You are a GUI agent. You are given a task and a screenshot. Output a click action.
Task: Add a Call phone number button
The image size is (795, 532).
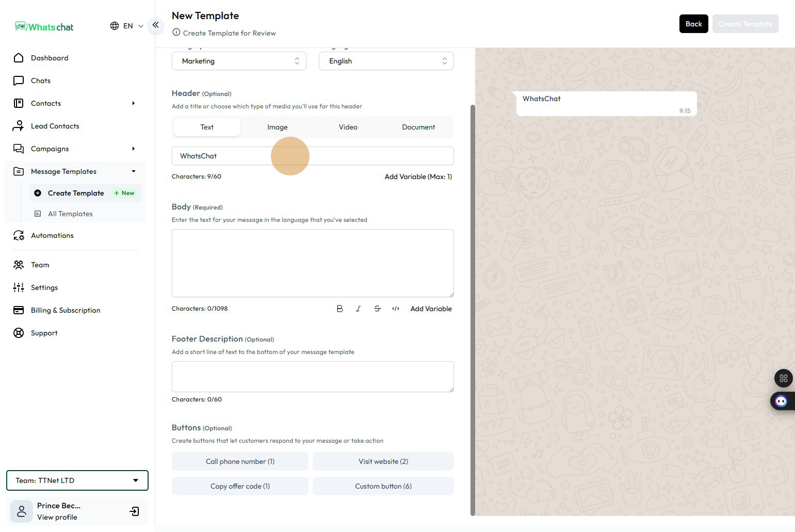click(x=240, y=461)
